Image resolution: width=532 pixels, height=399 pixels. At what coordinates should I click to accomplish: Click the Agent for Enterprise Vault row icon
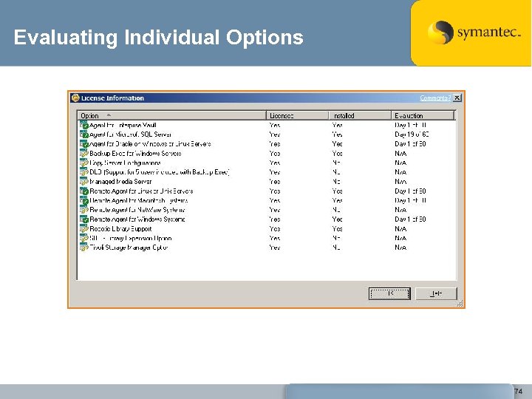pos(84,125)
